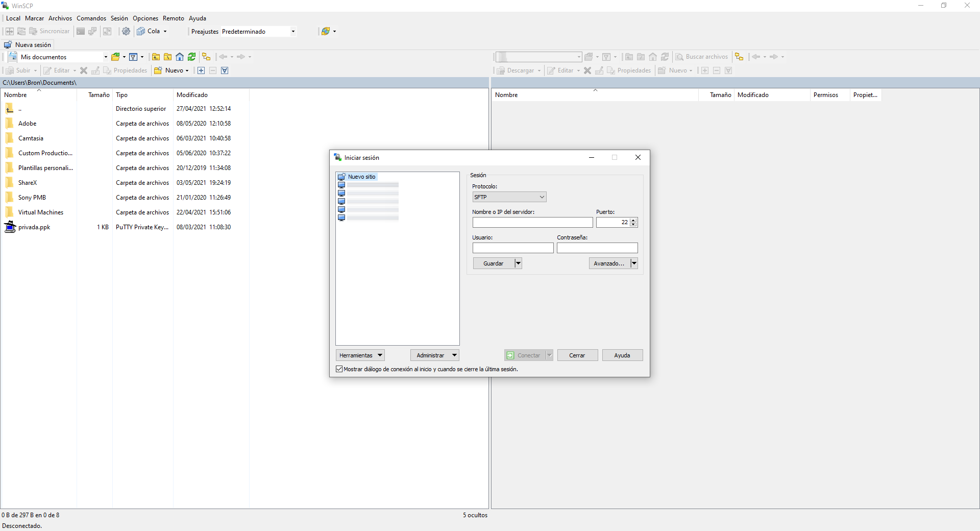
Task: Select Nuevo sitio in the site list
Action: pos(361,177)
